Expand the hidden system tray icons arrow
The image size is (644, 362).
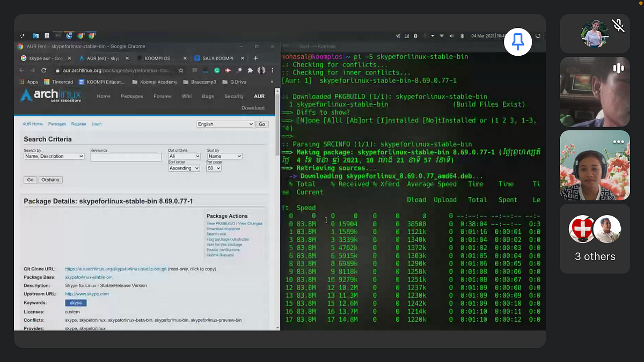(x=433, y=36)
